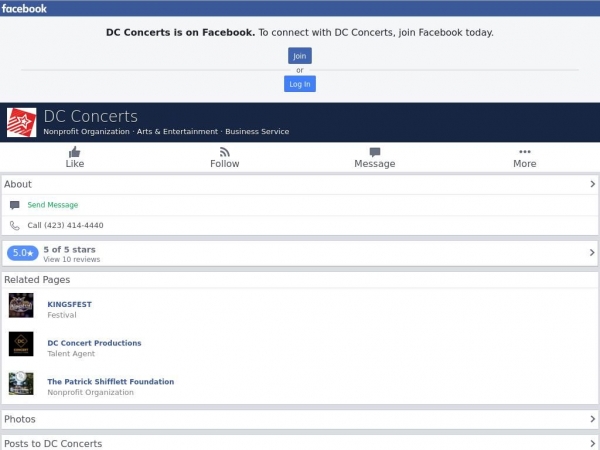Click the 5.0 star rating badge

[x=23, y=253]
